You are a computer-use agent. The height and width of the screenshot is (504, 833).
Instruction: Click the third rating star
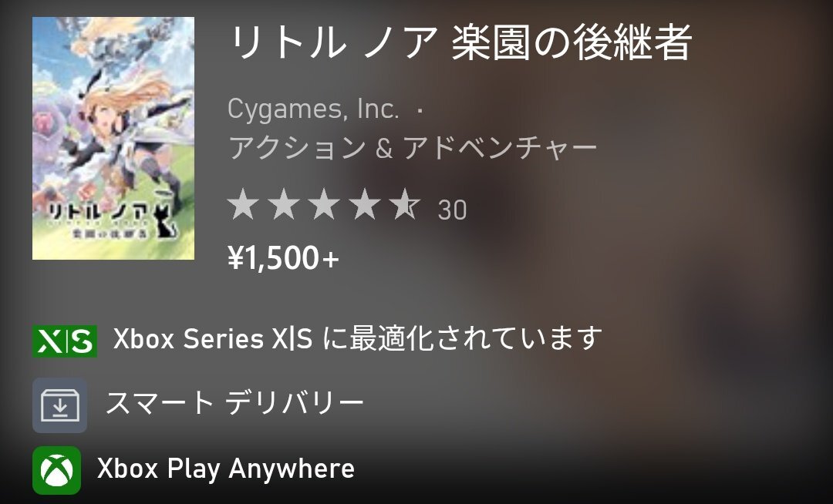(x=324, y=204)
